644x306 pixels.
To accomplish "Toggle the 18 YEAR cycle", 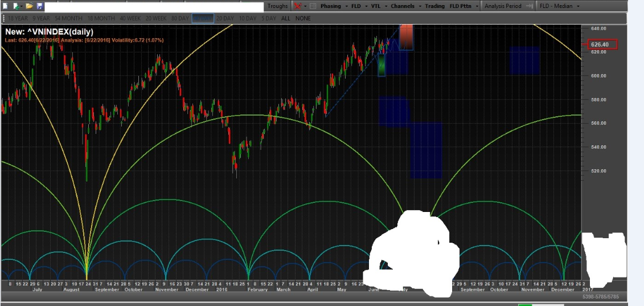I will point(18,18).
